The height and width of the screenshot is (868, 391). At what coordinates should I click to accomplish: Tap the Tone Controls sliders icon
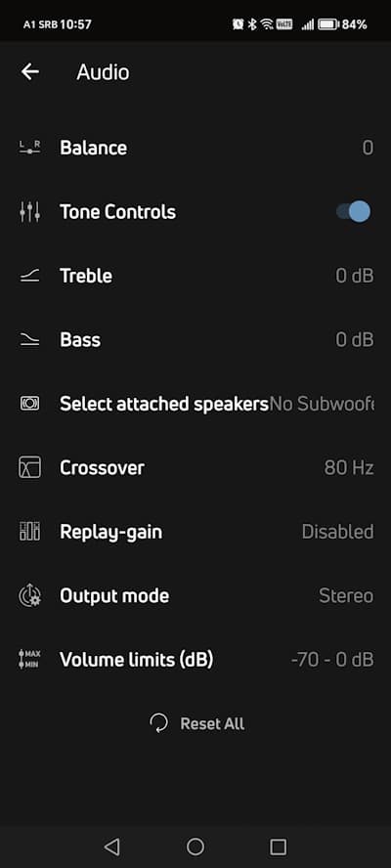pyautogui.click(x=30, y=211)
